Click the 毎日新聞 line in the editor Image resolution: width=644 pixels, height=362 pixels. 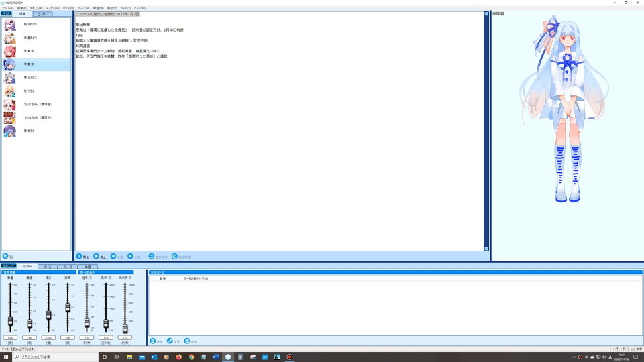click(x=83, y=25)
